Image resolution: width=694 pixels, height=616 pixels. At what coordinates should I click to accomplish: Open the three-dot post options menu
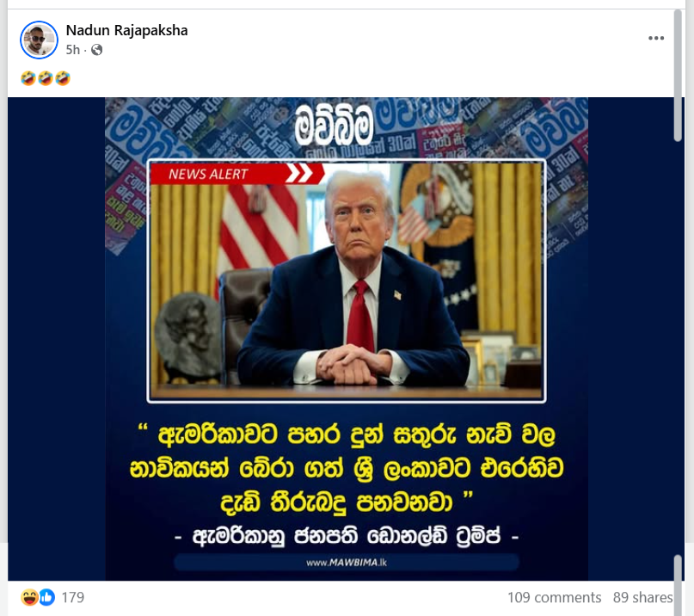tap(656, 38)
